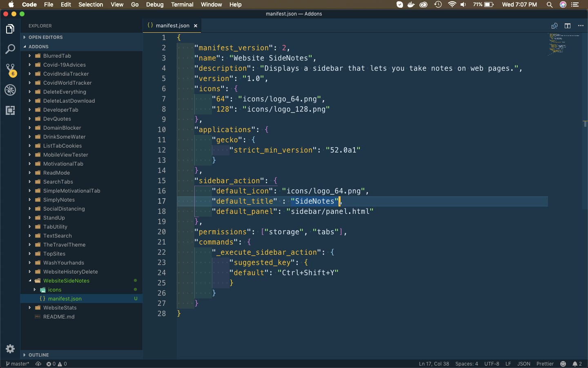This screenshot has width=588, height=368.
Task: Open macOS Spotlight search
Action: point(550,4)
